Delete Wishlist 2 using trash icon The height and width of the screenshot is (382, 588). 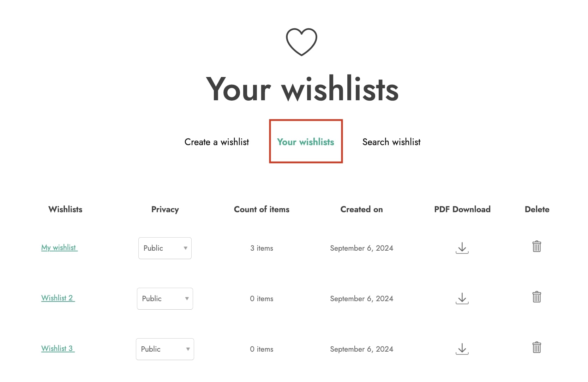click(x=536, y=297)
